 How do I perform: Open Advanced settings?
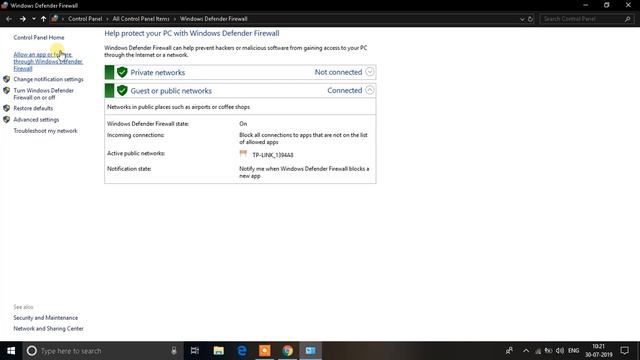tap(36, 120)
